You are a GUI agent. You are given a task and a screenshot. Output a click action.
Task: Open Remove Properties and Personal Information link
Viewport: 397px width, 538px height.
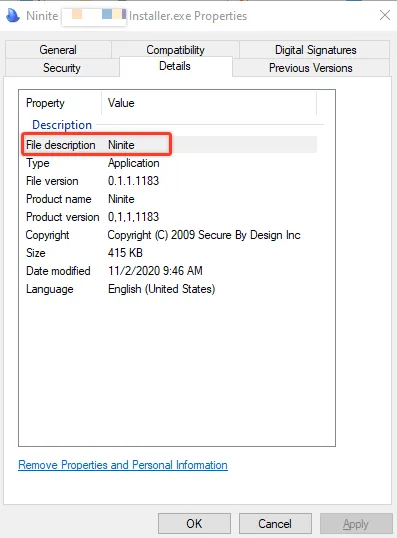(123, 465)
